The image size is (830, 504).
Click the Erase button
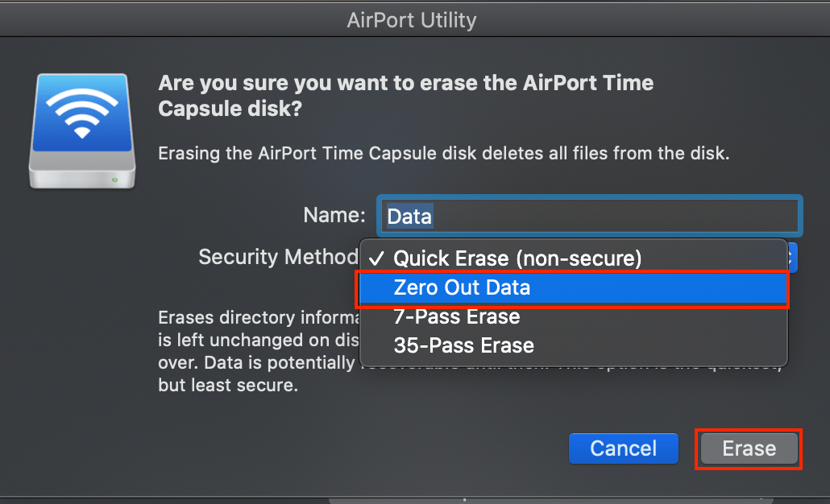pos(748,449)
